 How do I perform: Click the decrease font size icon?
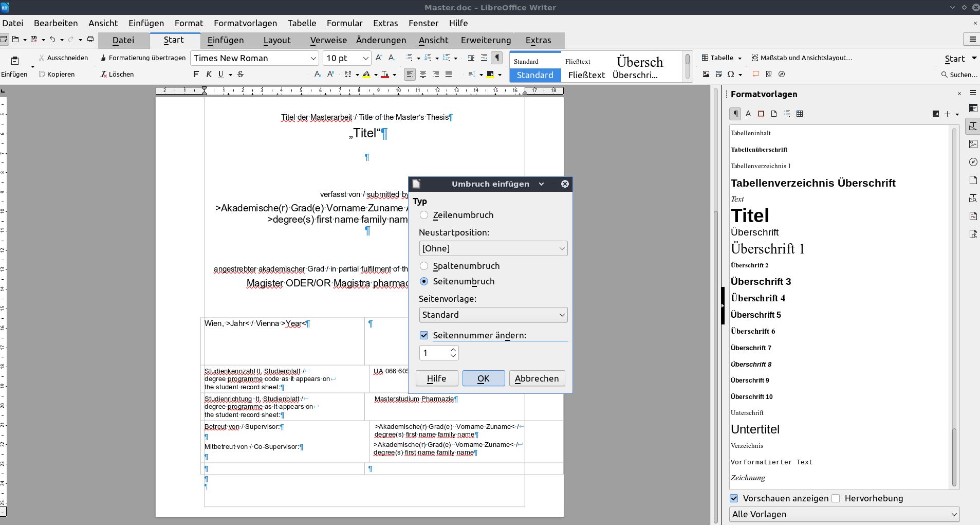coord(392,58)
